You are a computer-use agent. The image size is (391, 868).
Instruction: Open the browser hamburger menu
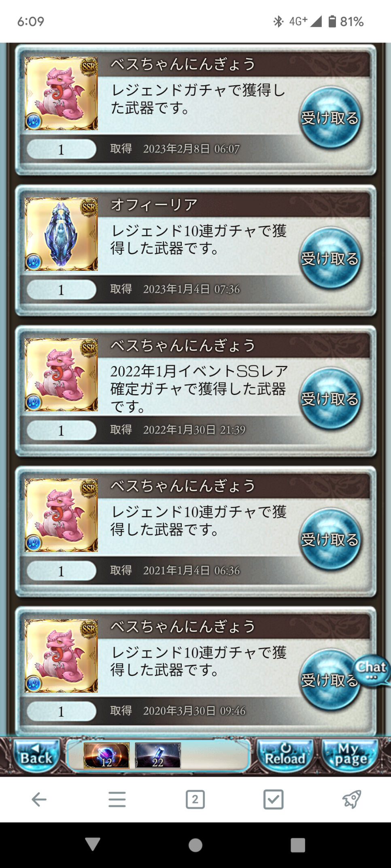[117, 799]
